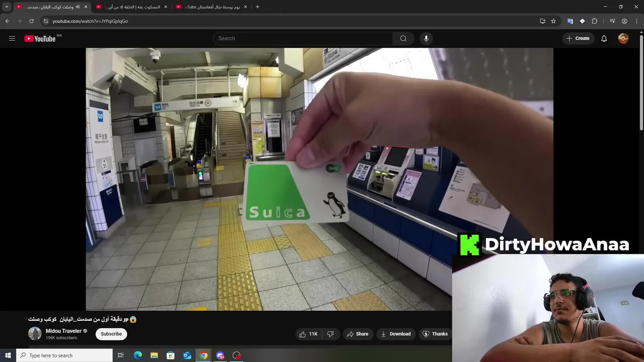Open the Midou Traveler channel name link
The image size is (644, 362).
tap(63, 331)
